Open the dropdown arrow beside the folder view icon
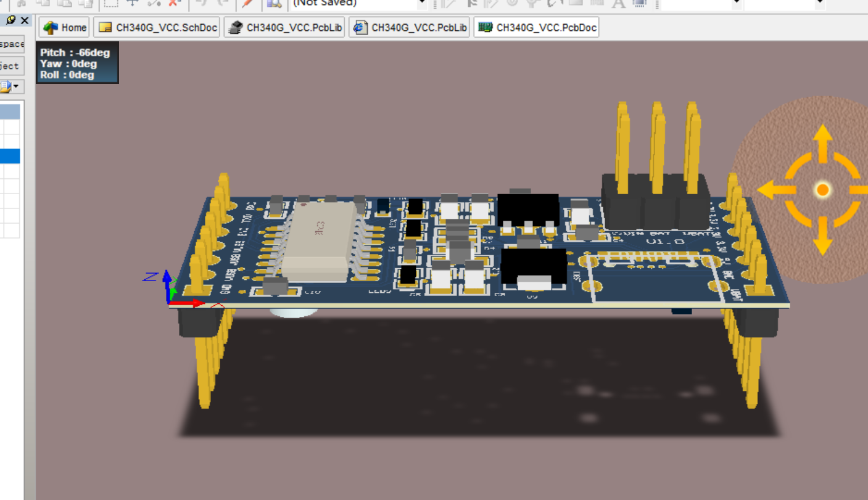 coord(15,86)
